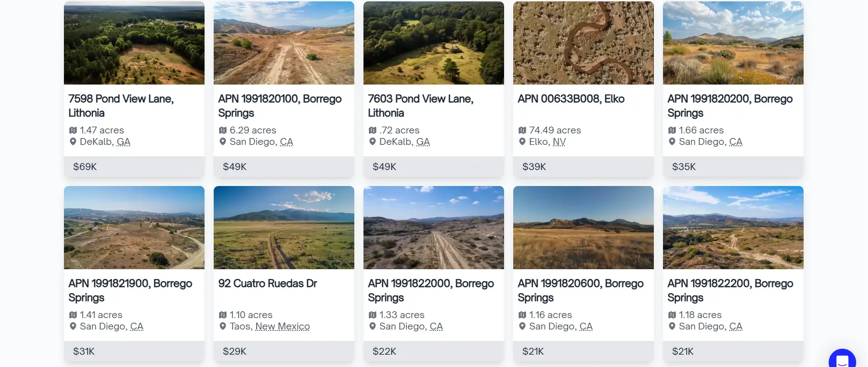Click the $29K price on Cuatro Ruedas listing
Screen dimensions: 868x367
click(x=235, y=351)
